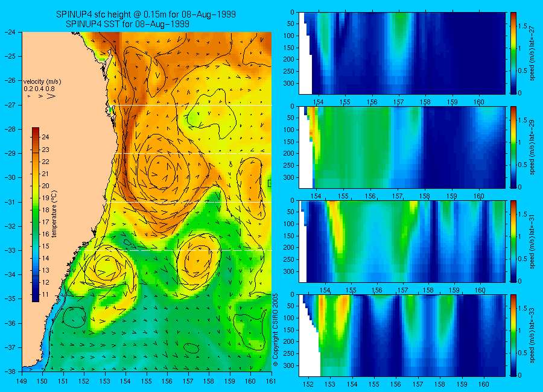The height and width of the screenshot is (392, 543).
Task: Click the eddy near 157.5E, 33.5S on the map
Action: [198, 261]
